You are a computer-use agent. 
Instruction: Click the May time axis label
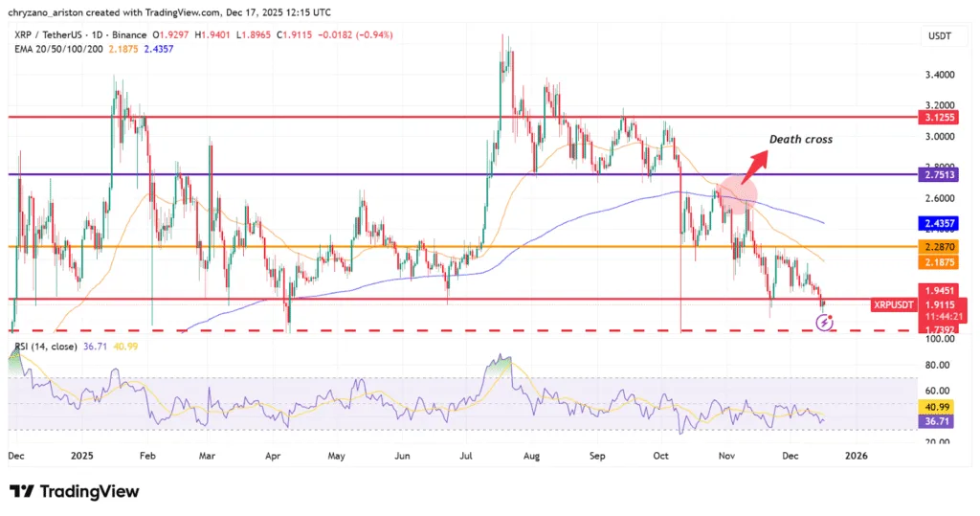336,456
